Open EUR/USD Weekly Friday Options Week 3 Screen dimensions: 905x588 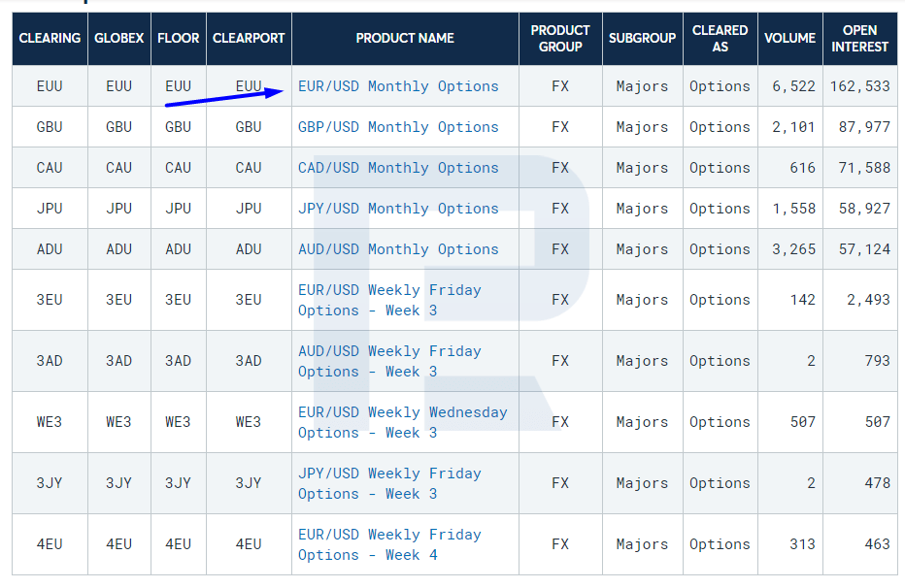click(389, 301)
